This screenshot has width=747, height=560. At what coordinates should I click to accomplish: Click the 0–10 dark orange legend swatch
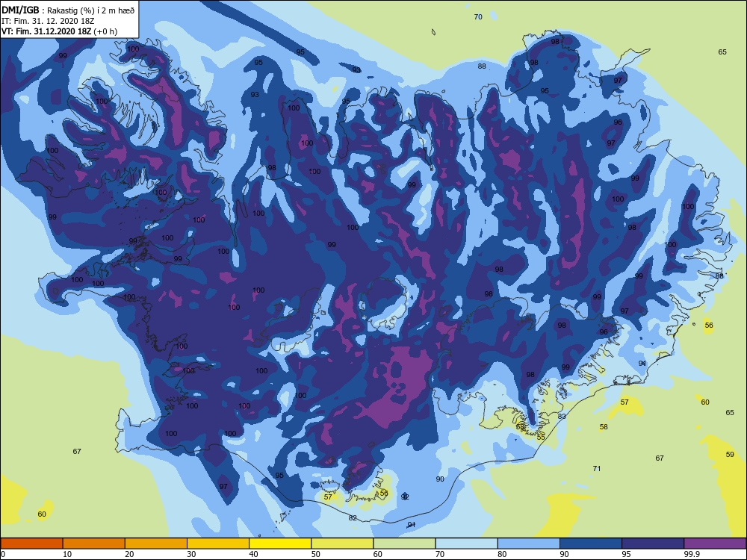pos(31,544)
